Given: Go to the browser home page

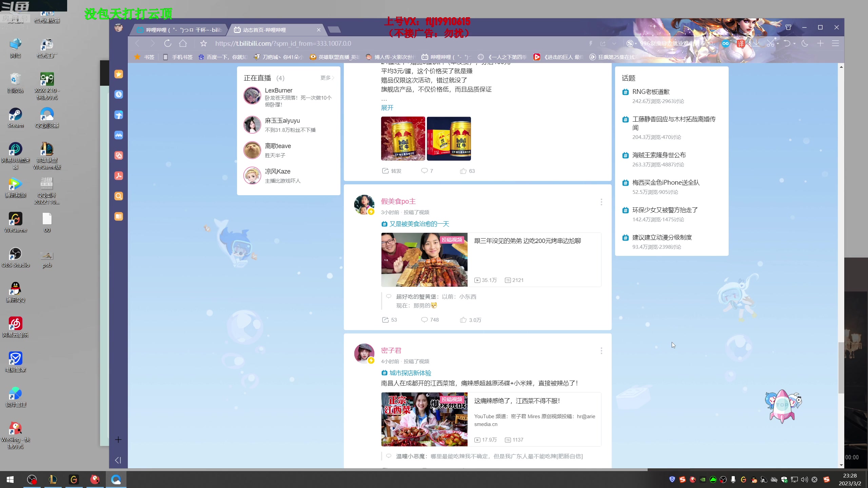Looking at the screenshot, I should [183, 43].
